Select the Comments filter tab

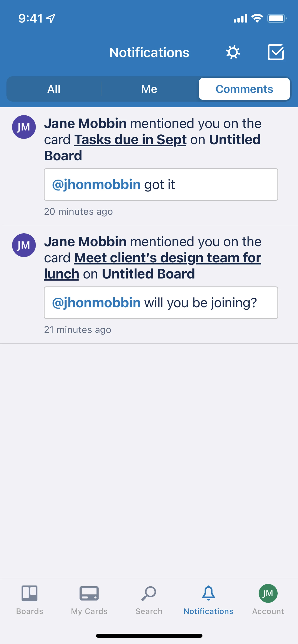tap(244, 89)
